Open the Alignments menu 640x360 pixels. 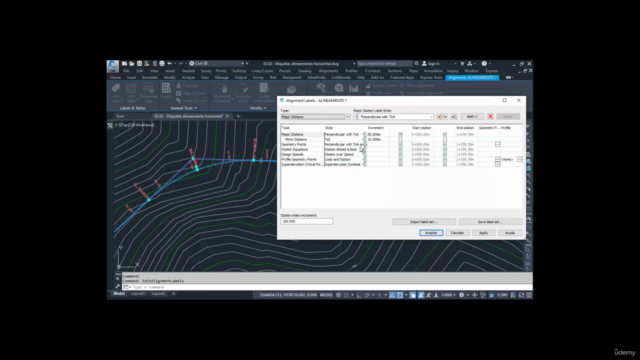328,71
